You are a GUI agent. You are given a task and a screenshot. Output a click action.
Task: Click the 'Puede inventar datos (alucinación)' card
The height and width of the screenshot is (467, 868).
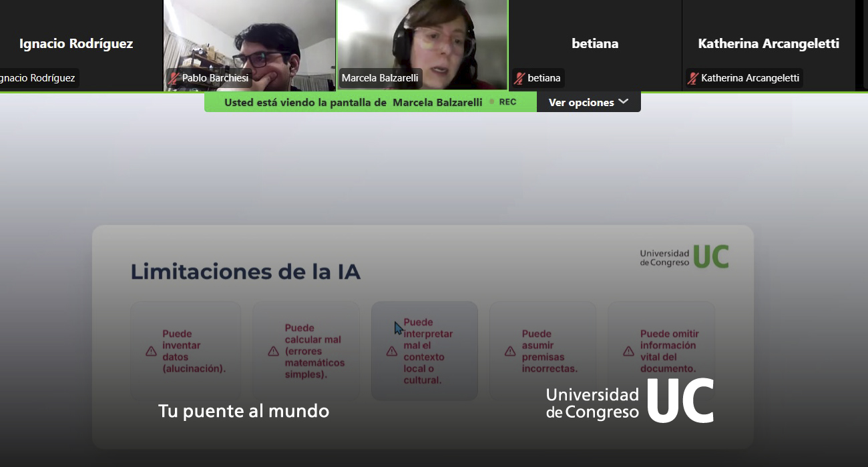tap(186, 351)
